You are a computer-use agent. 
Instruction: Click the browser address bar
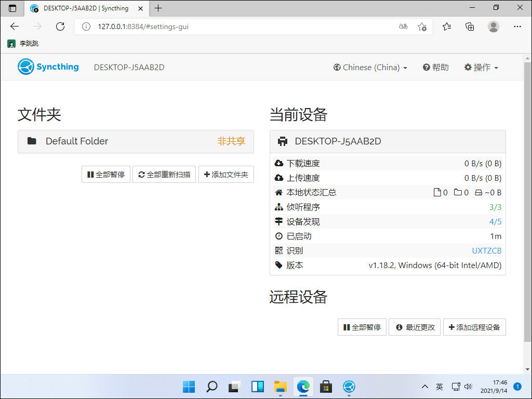tap(234, 26)
